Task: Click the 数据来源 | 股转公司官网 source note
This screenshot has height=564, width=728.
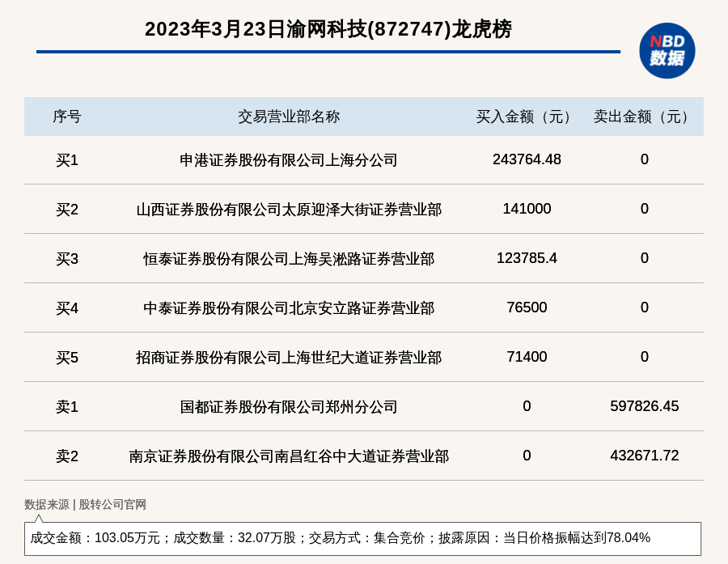Action: click(85, 505)
